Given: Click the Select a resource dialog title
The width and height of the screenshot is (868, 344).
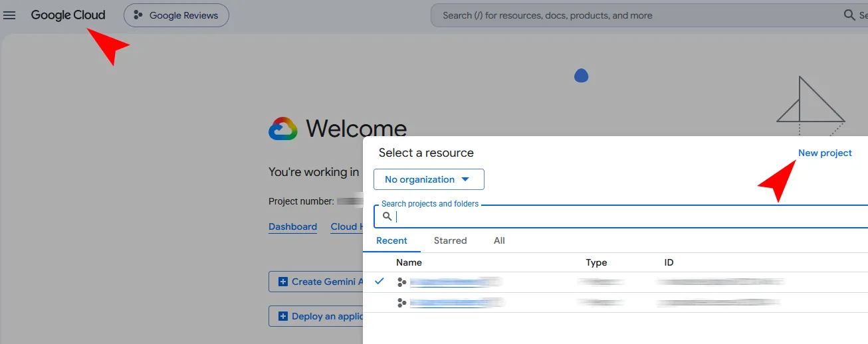Looking at the screenshot, I should click(426, 153).
